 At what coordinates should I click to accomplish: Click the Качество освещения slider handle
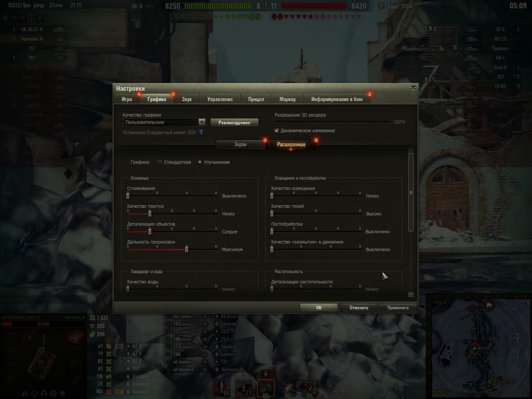tap(272, 196)
